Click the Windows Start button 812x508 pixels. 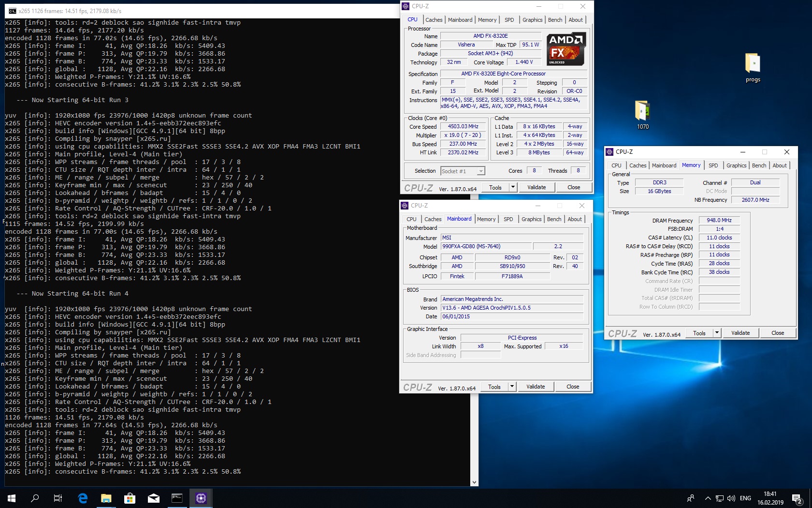click(12, 498)
